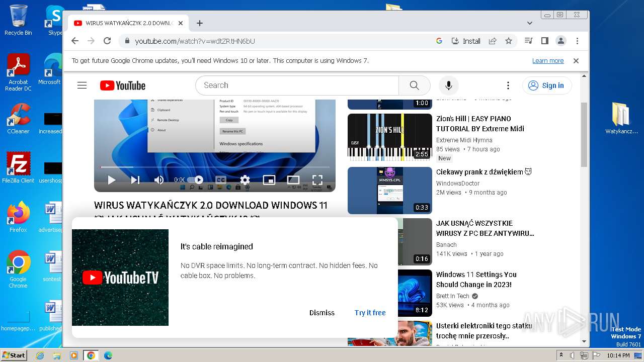The image size is (644, 362).
Task: Go back in Chrome
Action: 75,41
